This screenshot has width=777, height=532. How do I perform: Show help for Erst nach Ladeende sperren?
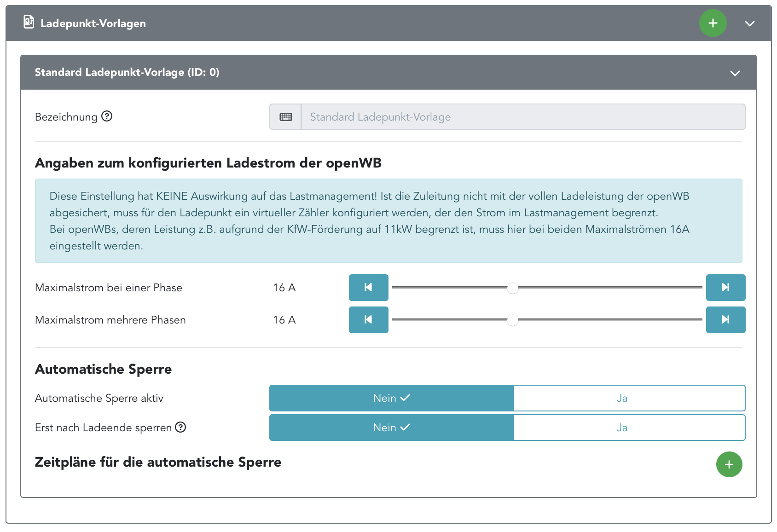181,427
